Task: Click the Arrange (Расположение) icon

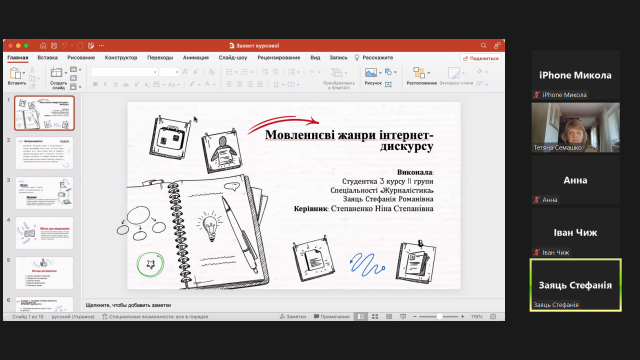Action: 419,73
